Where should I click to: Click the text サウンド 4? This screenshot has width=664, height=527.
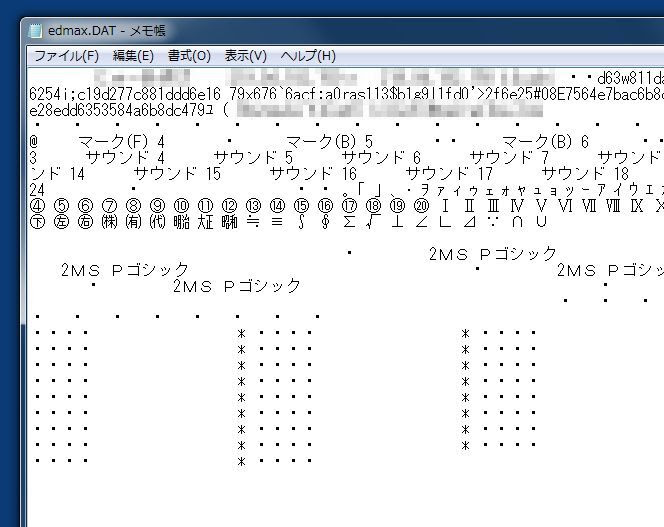(125, 158)
